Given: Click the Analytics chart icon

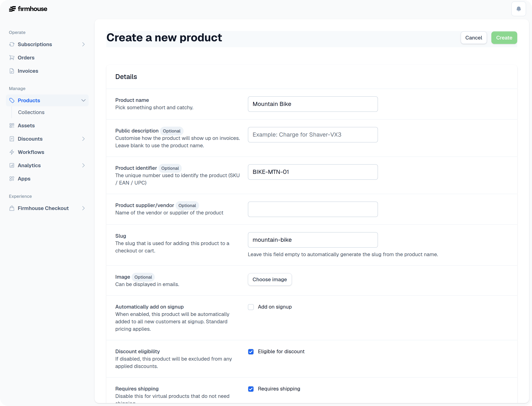Looking at the screenshot, I should coord(12,165).
